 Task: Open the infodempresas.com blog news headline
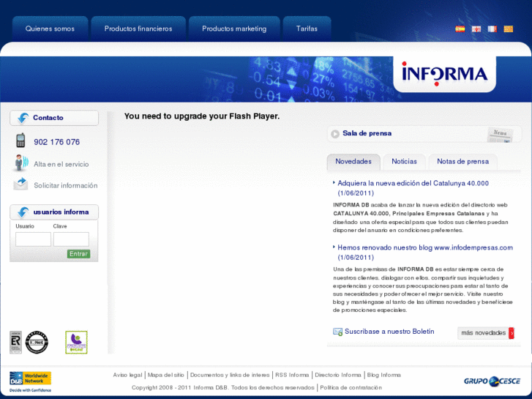click(x=424, y=253)
